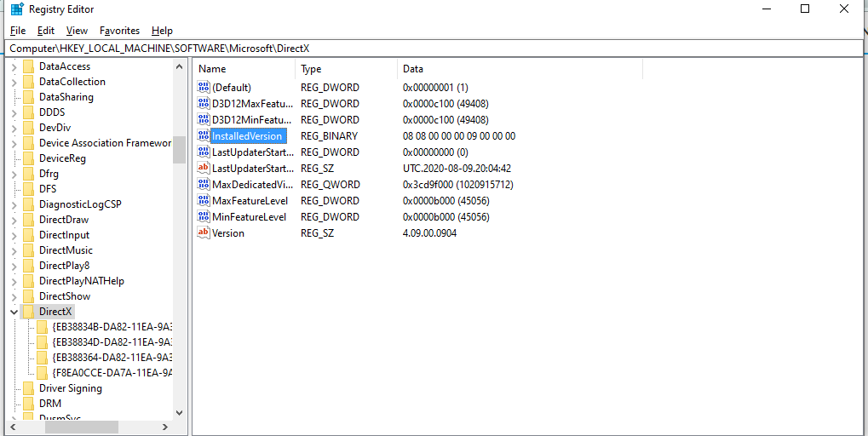Sort values by the Type column header
The image size is (868, 436).
(346, 69)
